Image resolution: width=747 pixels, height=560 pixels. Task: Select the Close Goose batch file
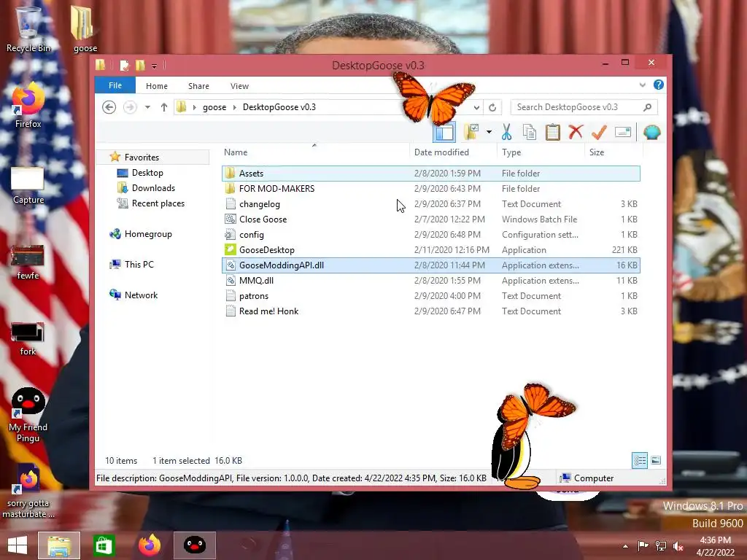point(430,219)
